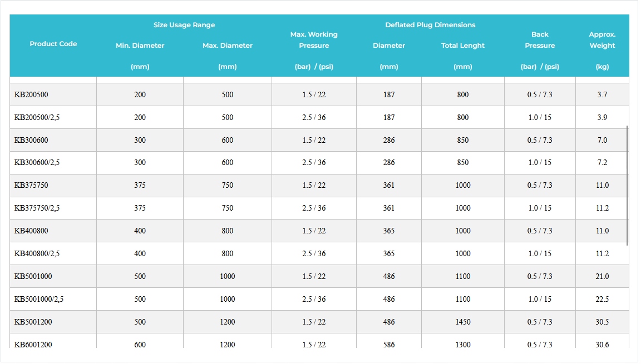Click product code KB400800
The image size is (641, 364).
click(32, 231)
